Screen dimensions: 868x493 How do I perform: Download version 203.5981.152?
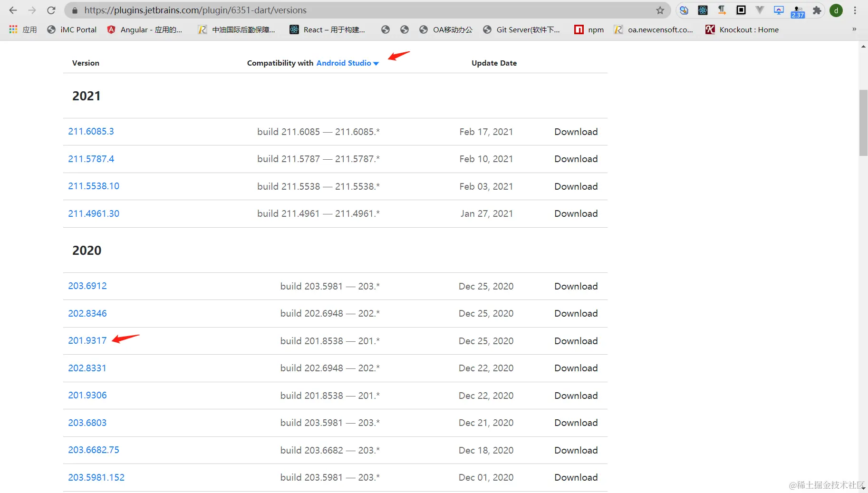pos(576,477)
